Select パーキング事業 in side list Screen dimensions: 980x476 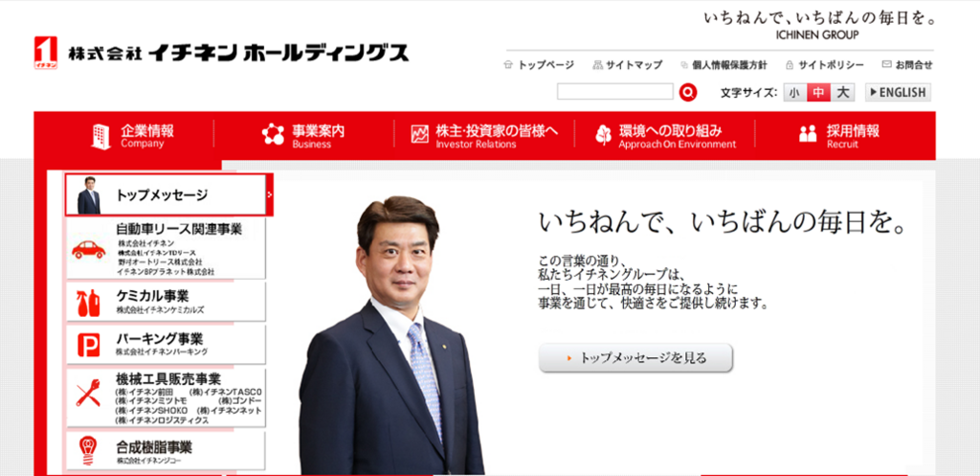click(166, 344)
